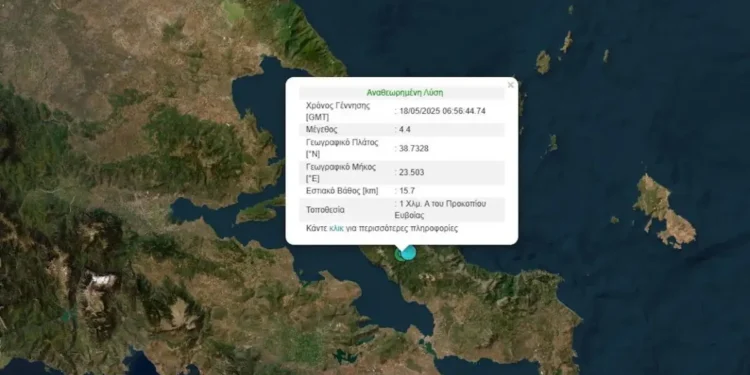750x375 pixels.
Task: Click the latitude value 38.7328
Action: pos(414,149)
